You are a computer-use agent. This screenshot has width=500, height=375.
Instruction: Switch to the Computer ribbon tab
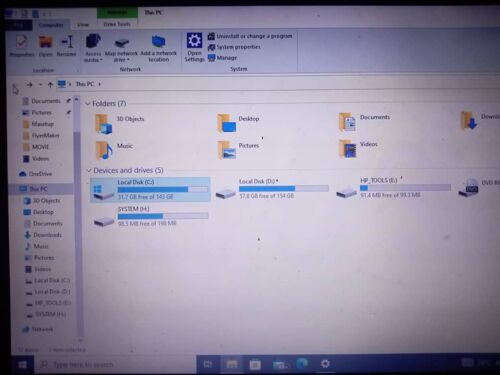point(51,25)
